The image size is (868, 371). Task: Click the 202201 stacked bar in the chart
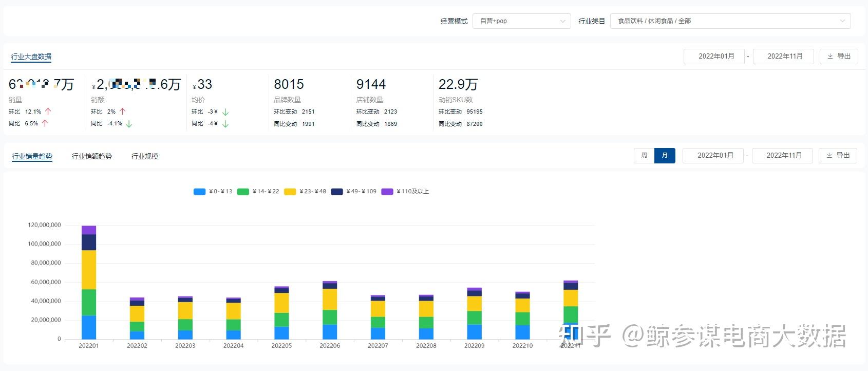click(89, 283)
